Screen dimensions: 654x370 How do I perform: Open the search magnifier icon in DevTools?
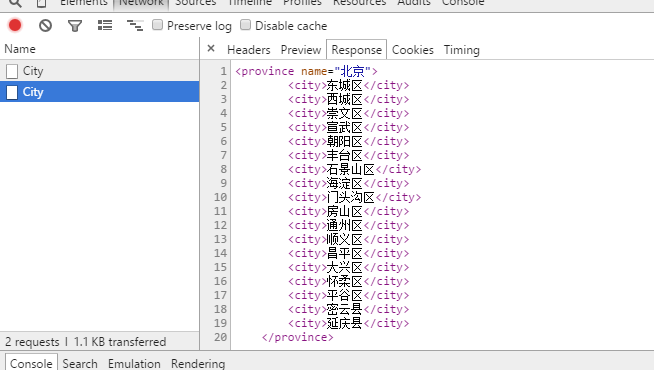click(x=15, y=3)
